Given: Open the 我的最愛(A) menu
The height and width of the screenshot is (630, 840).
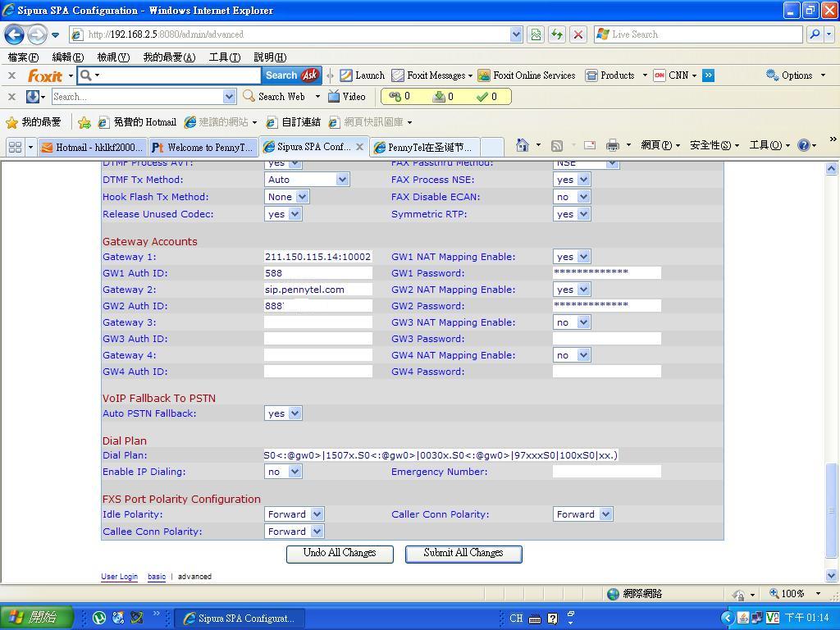Looking at the screenshot, I should pyautogui.click(x=169, y=57).
